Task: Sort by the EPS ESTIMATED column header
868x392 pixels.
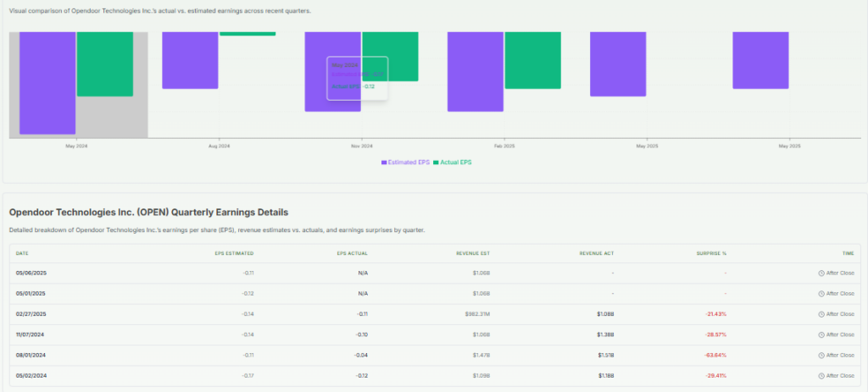Action: tap(234, 253)
